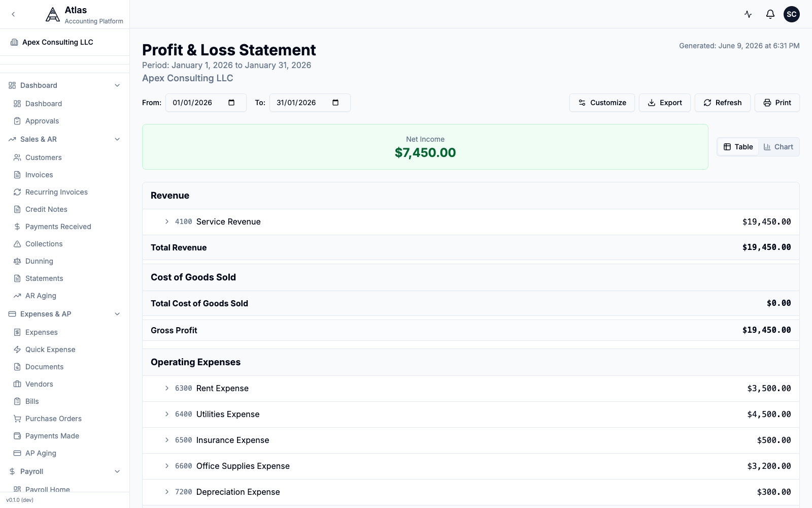The width and height of the screenshot is (812, 508).
Task: Go to Customers page
Action: click(44, 157)
